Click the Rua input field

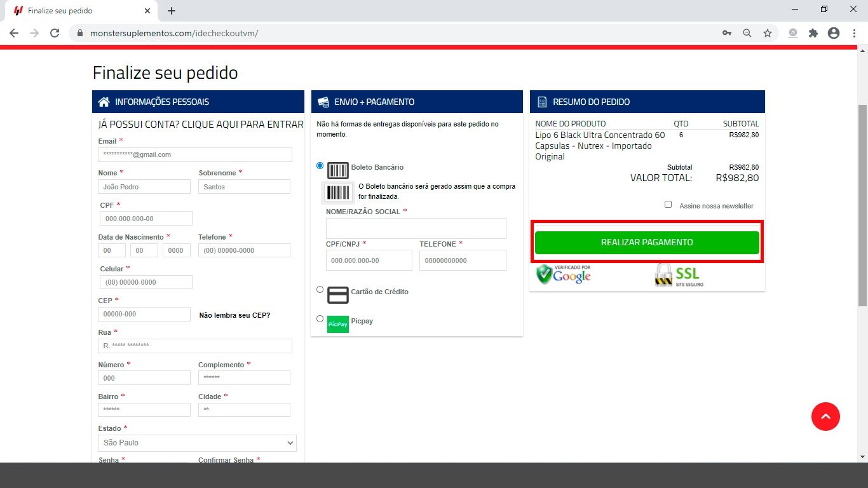point(195,346)
